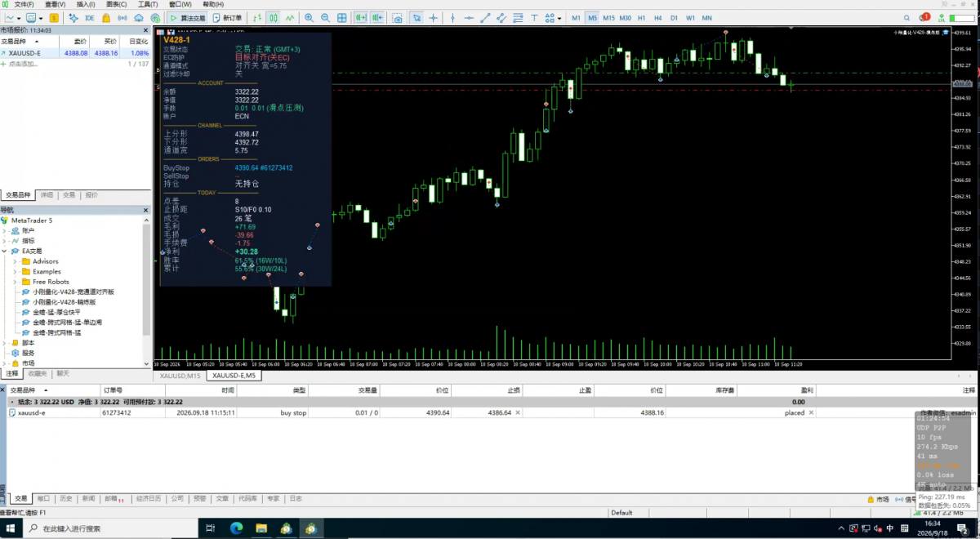Image resolution: width=980 pixels, height=539 pixels.
Task: Select the horizontal line drawing tool
Action: point(470,17)
